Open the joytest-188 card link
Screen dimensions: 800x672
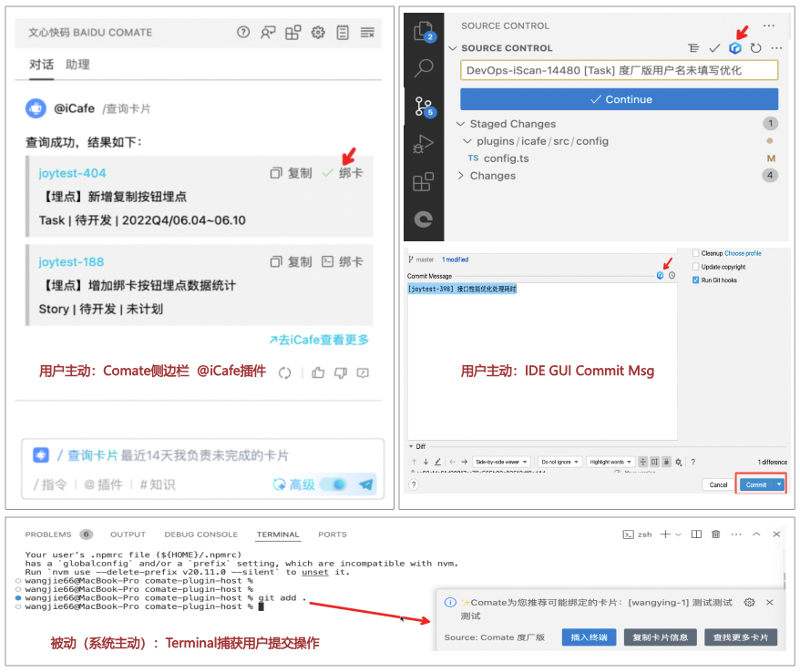click(71, 262)
